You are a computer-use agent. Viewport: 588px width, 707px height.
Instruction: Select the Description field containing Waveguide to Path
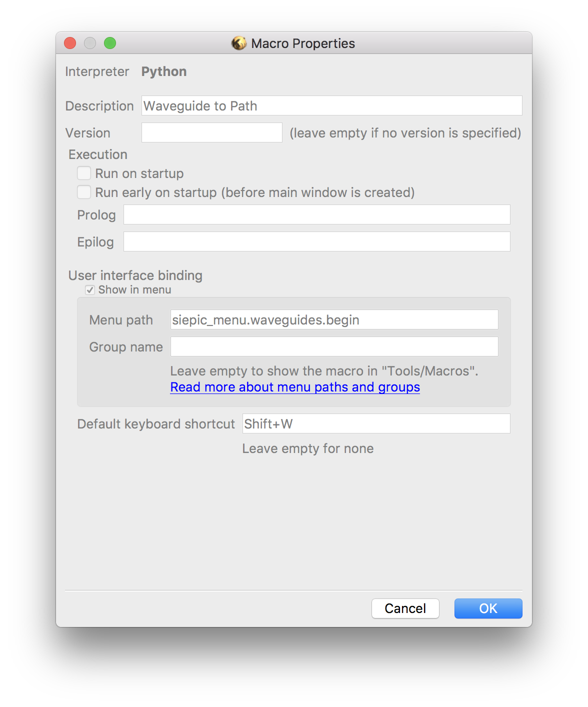[331, 105]
